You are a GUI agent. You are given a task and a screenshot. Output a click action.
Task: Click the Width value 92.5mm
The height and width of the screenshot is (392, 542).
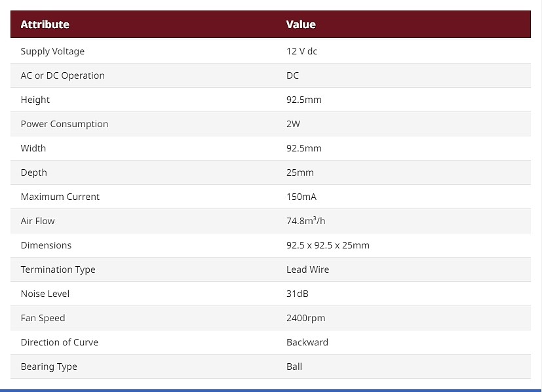click(x=304, y=148)
